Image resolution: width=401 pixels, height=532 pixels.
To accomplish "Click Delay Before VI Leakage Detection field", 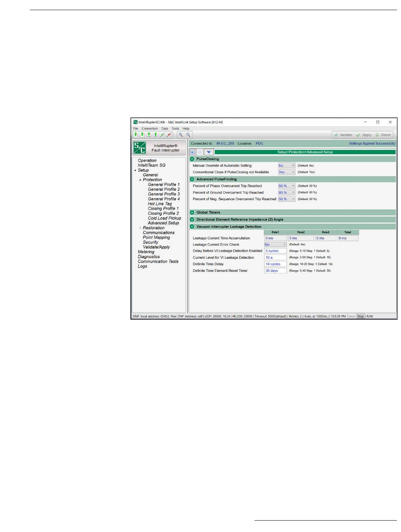I will coord(275,251).
